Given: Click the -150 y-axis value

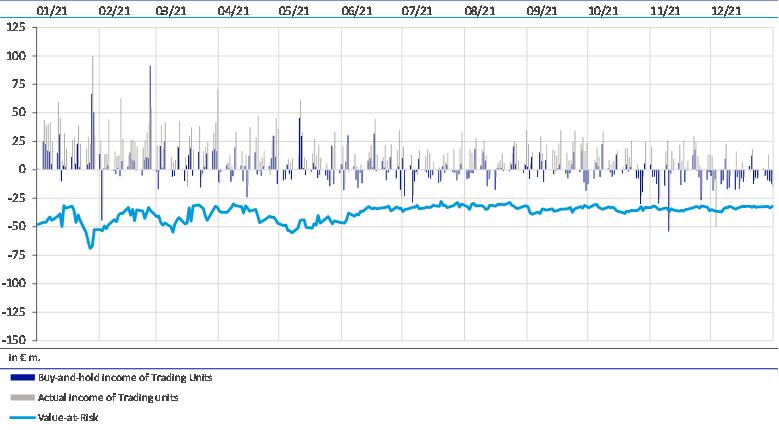Looking at the screenshot, I should pyautogui.click(x=13, y=340).
